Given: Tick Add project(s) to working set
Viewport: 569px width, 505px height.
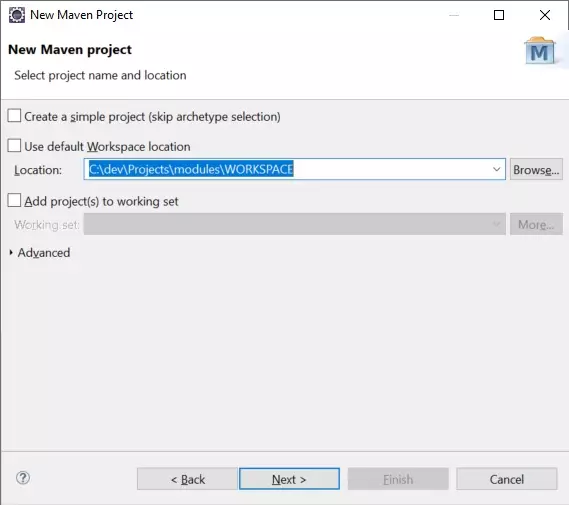Looking at the screenshot, I should (x=14, y=200).
